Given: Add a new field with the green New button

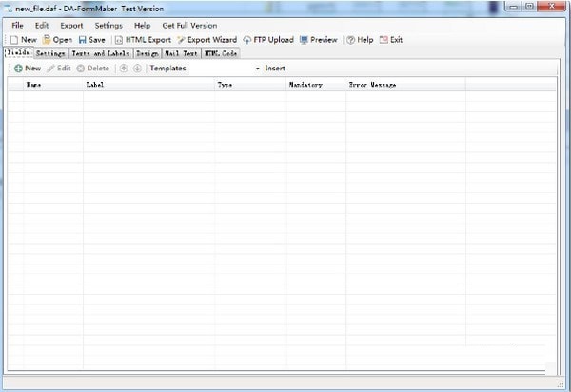Looking at the screenshot, I should point(27,69).
